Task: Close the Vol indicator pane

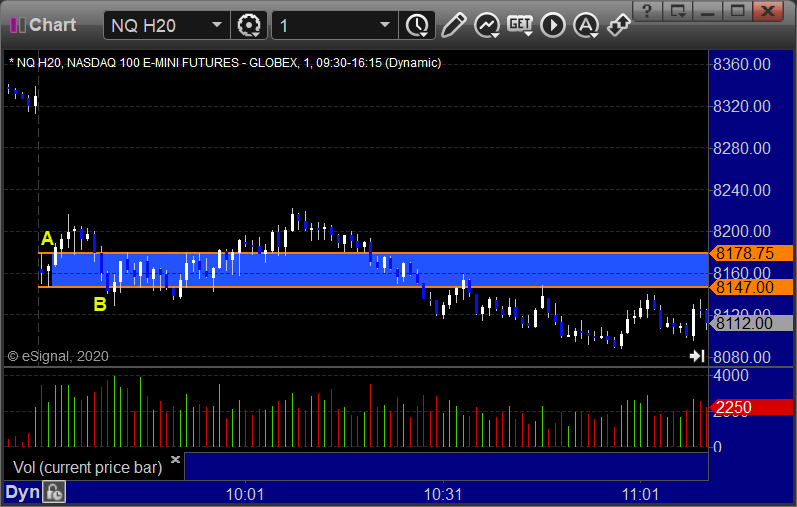Action: [x=175, y=460]
